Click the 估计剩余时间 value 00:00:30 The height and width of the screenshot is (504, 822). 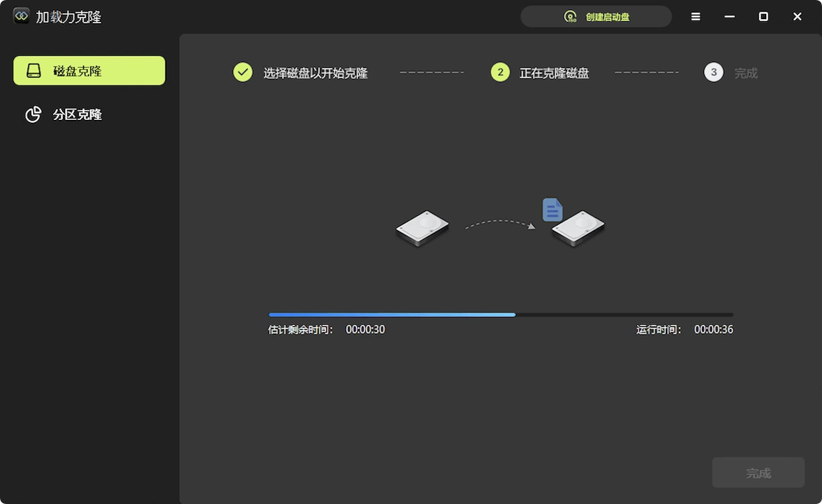tap(365, 330)
